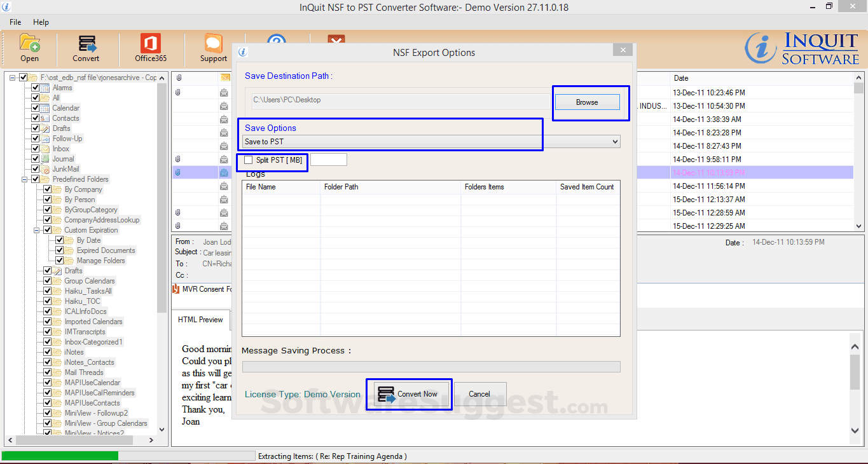Uncheck the By Person checkbox
This screenshot has width=868, height=464.
click(x=48, y=200)
